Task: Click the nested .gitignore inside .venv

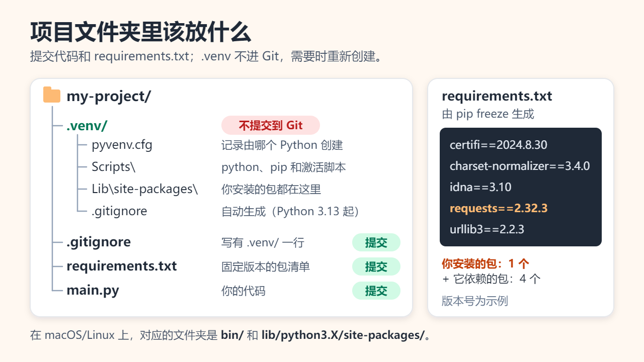Action: point(119,211)
